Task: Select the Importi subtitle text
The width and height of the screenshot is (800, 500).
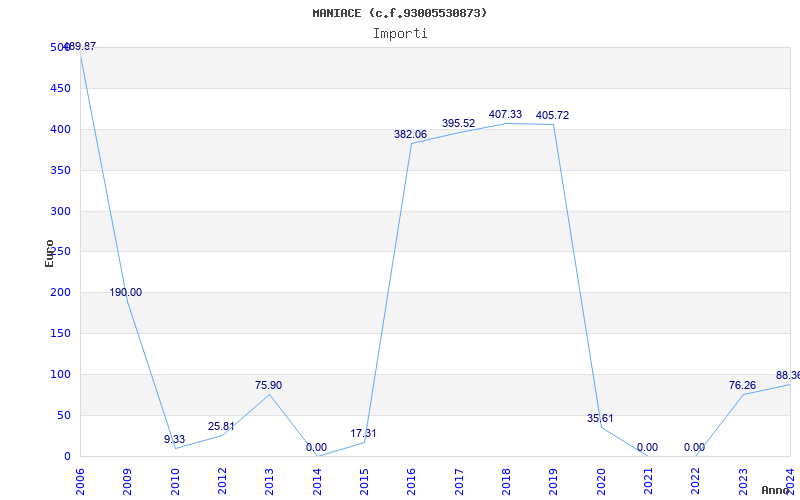Action: [399, 34]
